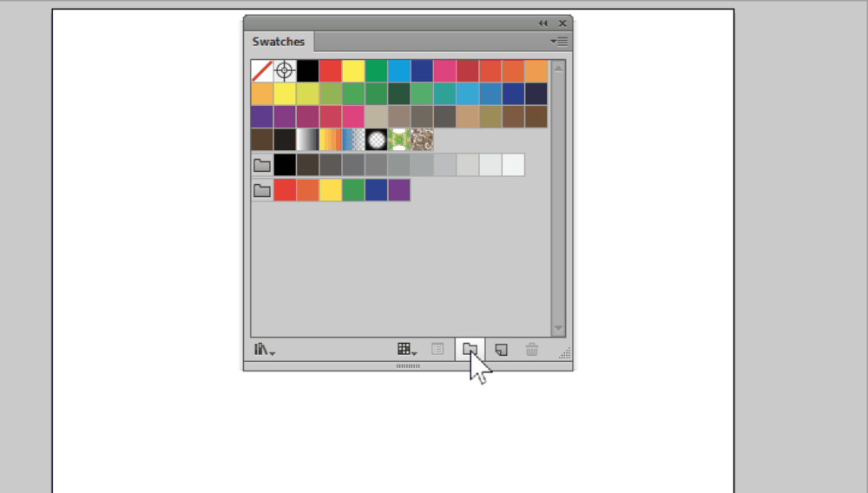This screenshot has height=493, width=868.
Task: Select the grays color group folder icon
Action: point(262,165)
